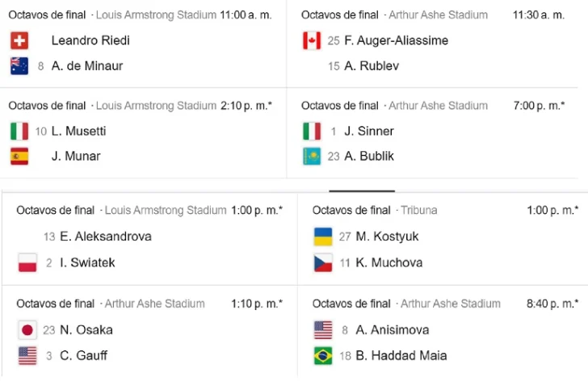Click the Kazakhstan flag next to A. Bublik
This screenshot has height=381, width=588.
[x=312, y=157]
